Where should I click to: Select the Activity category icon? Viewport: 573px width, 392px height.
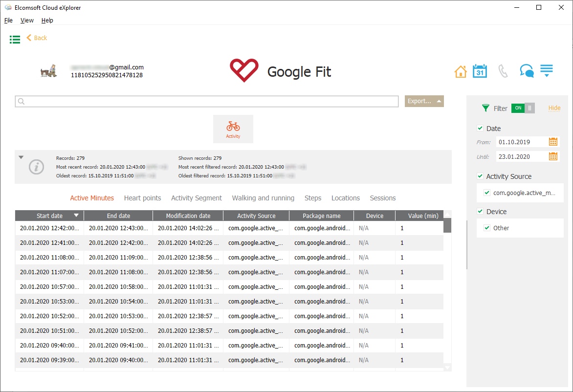click(x=233, y=129)
